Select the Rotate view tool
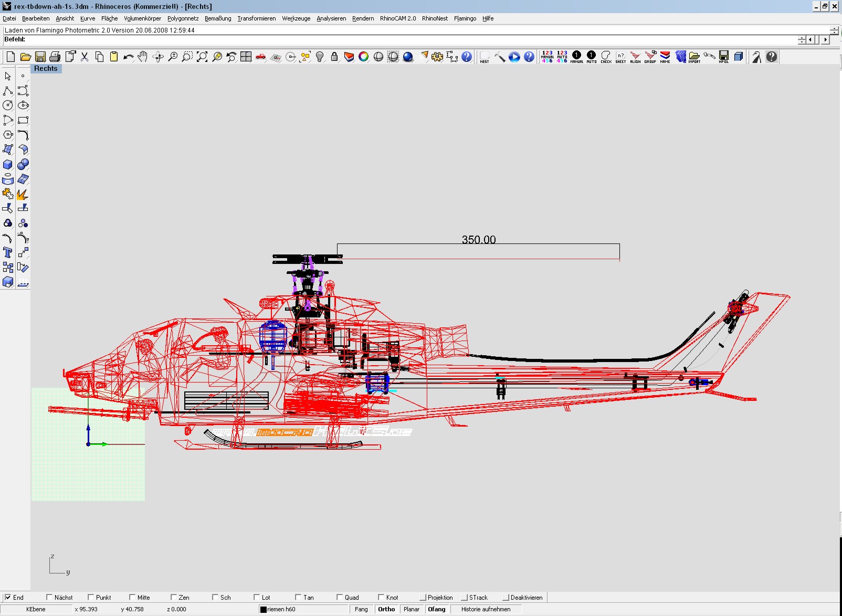842x616 pixels. pyautogui.click(x=157, y=57)
